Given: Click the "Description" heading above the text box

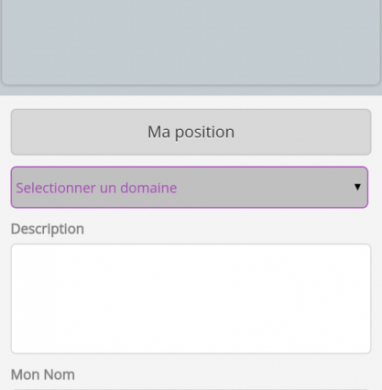Looking at the screenshot, I should click(x=47, y=229).
